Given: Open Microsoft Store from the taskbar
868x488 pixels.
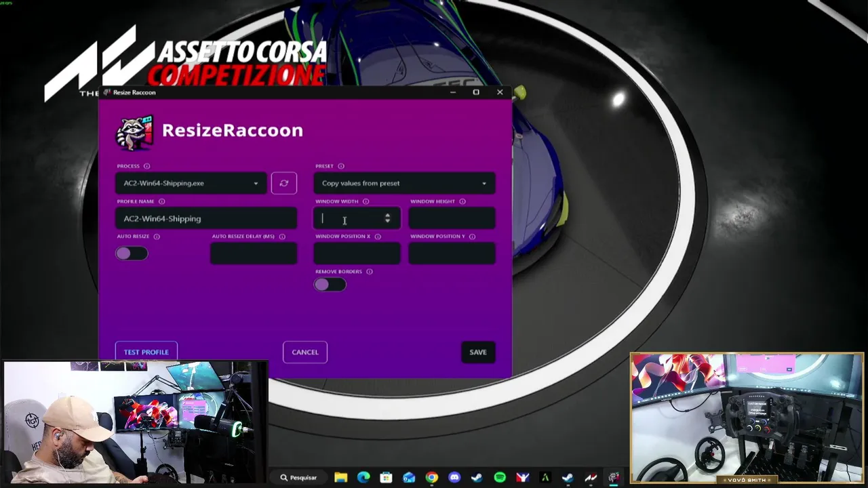Looking at the screenshot, I should click(386, 478).
